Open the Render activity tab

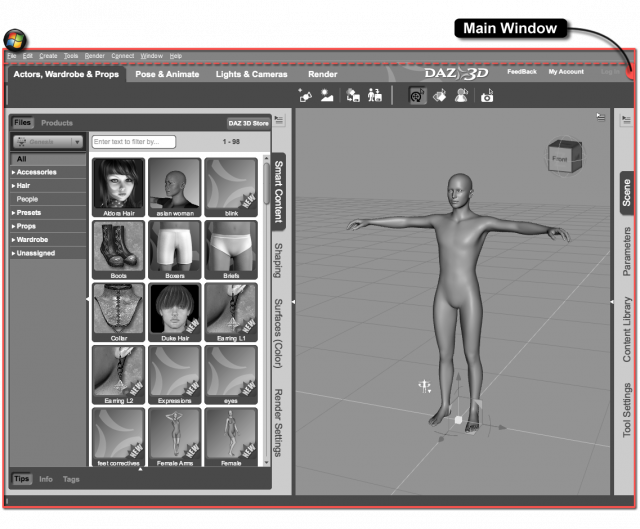[322, 74]
